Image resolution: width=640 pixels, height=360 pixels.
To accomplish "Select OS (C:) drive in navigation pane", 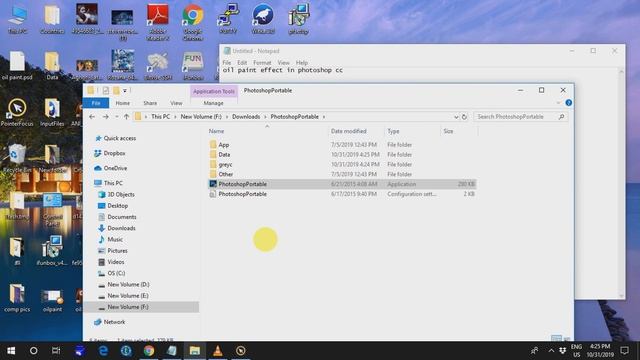I will click(x=116, y=273).
